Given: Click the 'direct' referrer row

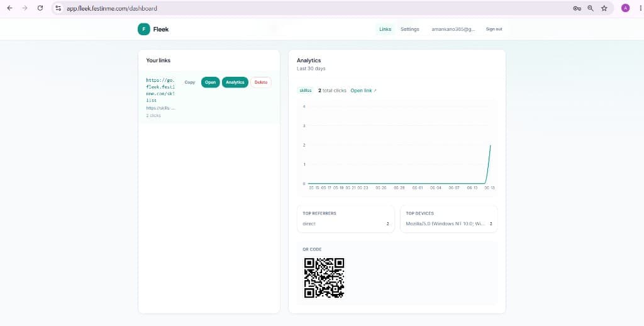Looking at the screenshot, I should (x=346, y=223).
